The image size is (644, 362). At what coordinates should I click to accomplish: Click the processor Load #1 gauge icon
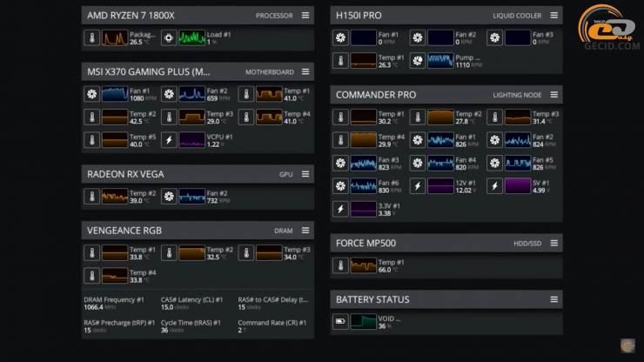pos(169,38)
